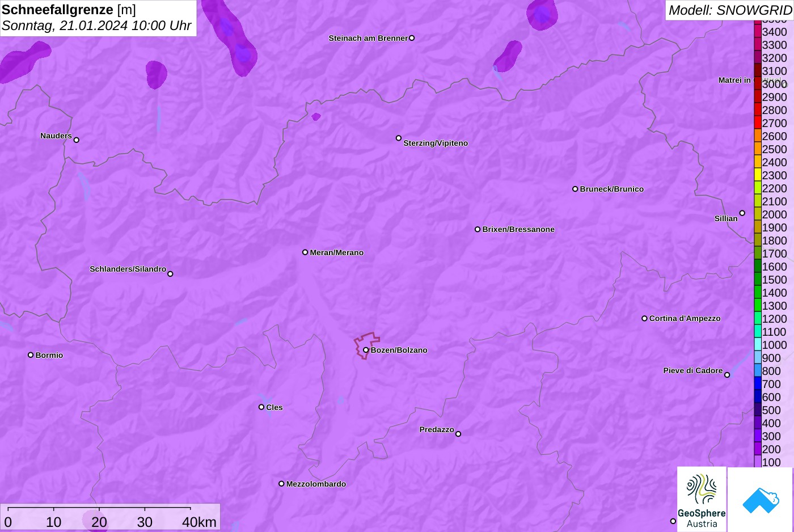
Task: Click the "100" legend value
Action: click(771, 462)
